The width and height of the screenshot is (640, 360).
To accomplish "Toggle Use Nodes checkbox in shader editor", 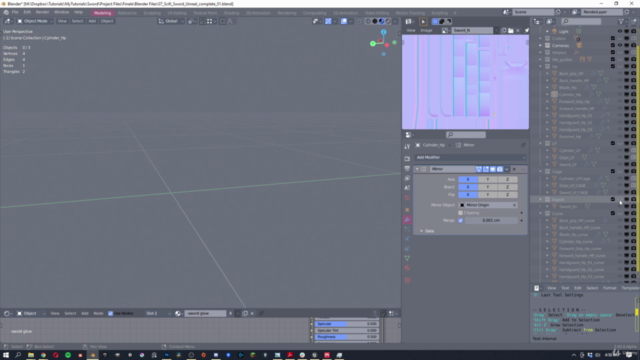I will click(111, 313).
